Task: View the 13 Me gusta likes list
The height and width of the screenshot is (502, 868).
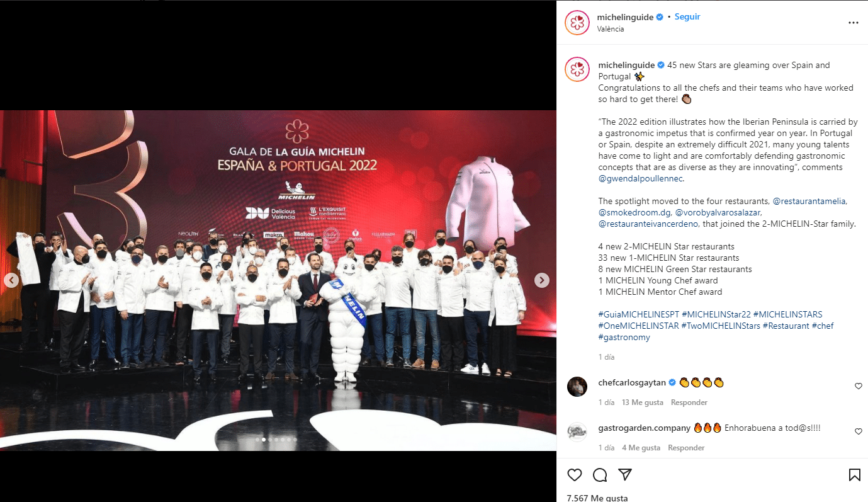Action: click(643, 402)
